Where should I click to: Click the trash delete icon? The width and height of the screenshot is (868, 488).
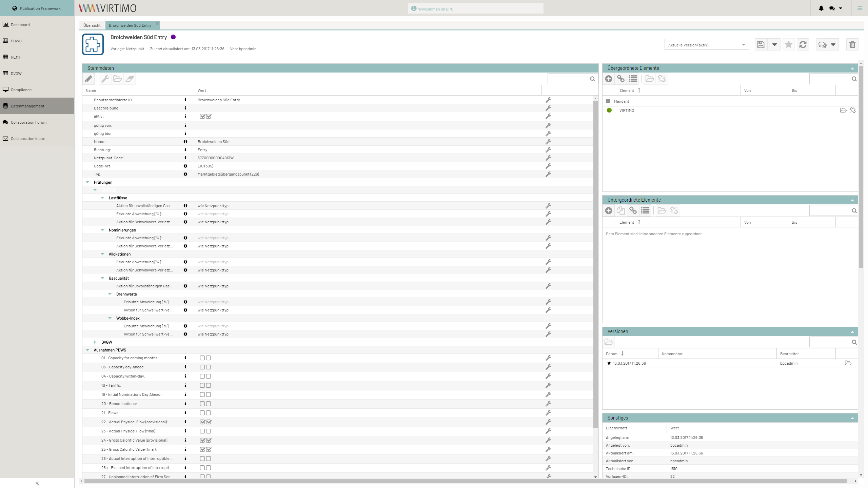tap(852, 45)
